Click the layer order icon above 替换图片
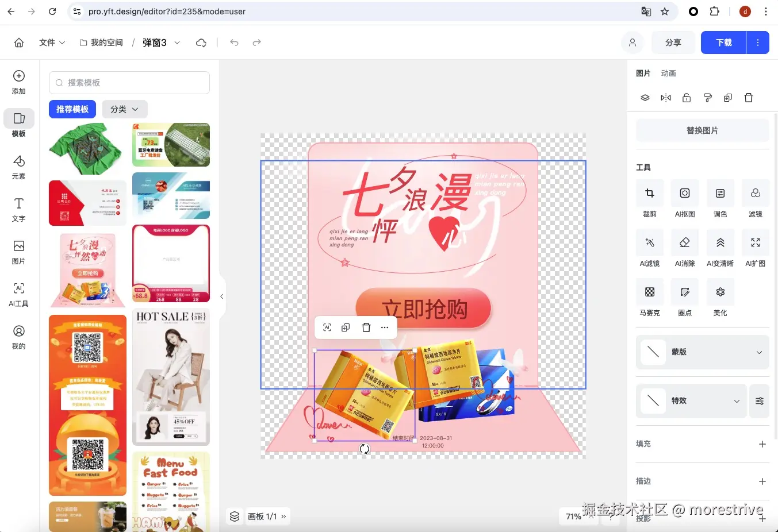This screenshot has width=778, height=532. 645,98
